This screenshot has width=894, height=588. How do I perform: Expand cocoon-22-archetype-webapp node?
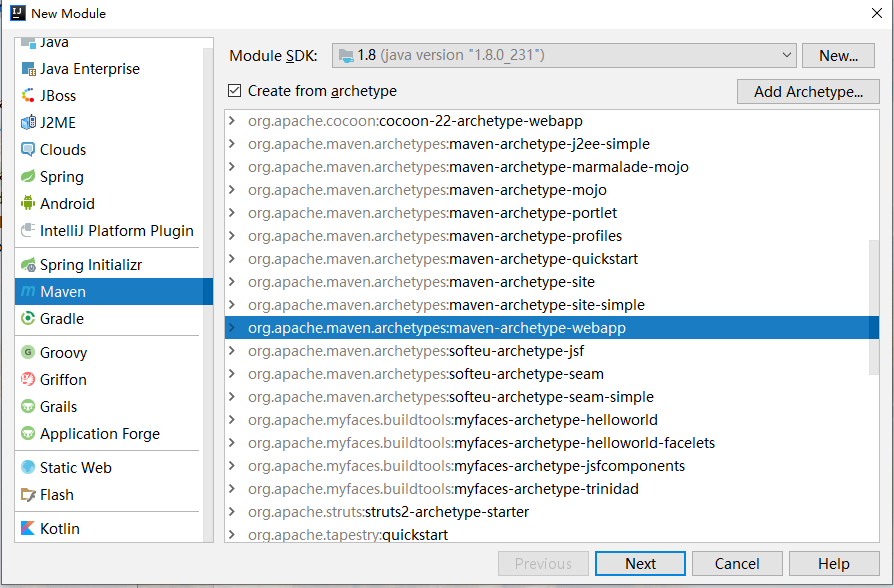[x=231, y=121]
